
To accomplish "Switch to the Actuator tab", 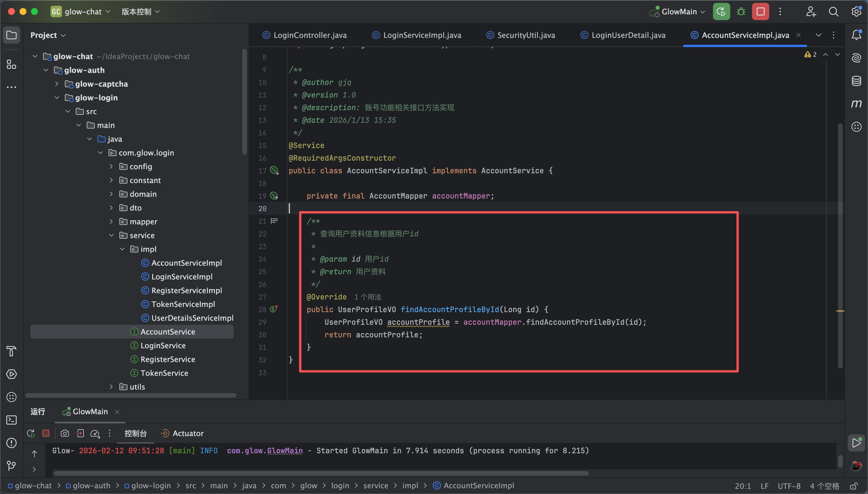I will pyautogui.click(x=188, y=433).
